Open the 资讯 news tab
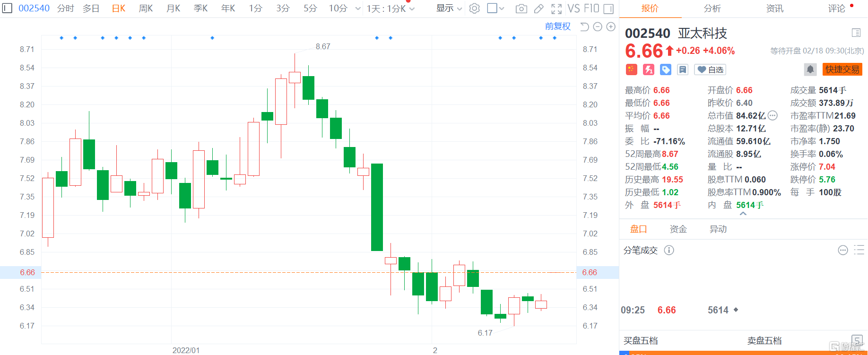The width and height of the screenshot is (868, 355). click(x=774, y=9)
